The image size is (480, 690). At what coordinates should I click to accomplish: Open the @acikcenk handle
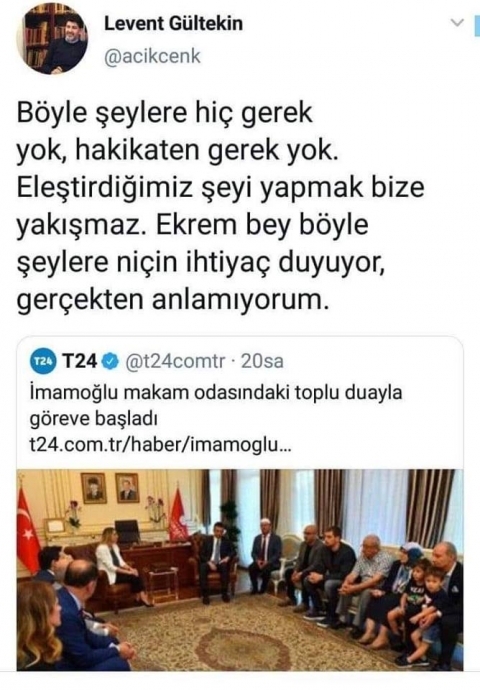(x=152, y=56)
